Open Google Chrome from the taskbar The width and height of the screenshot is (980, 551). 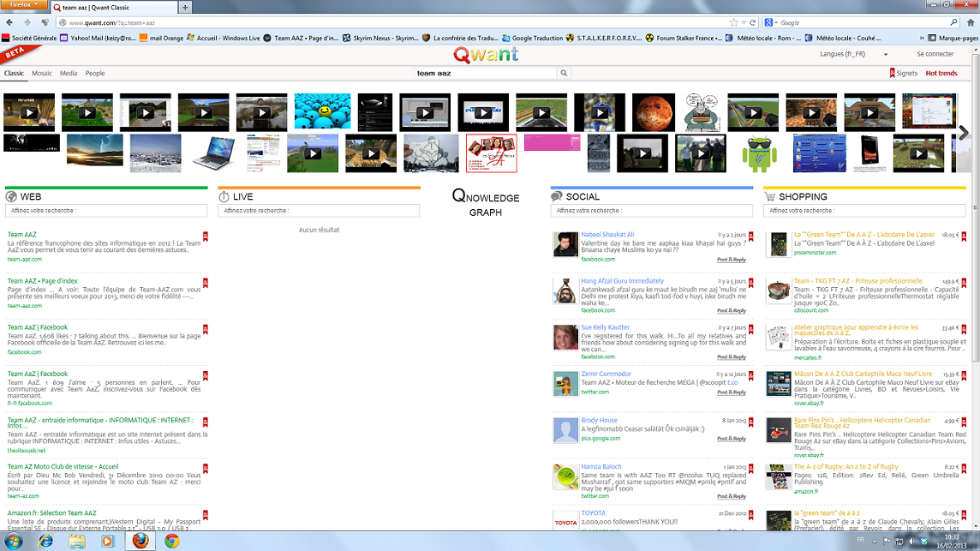tap(171, 542)
